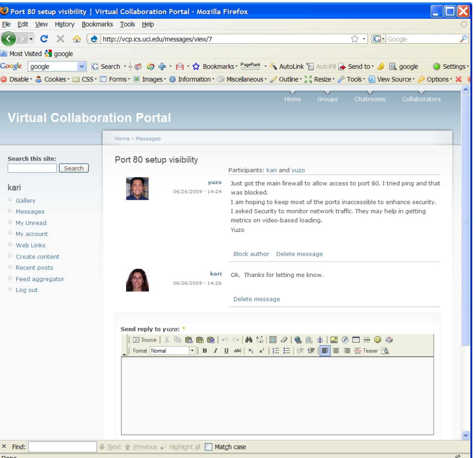Open the History menu
Screen dimensions: 476x458
[x=65, y=24]
